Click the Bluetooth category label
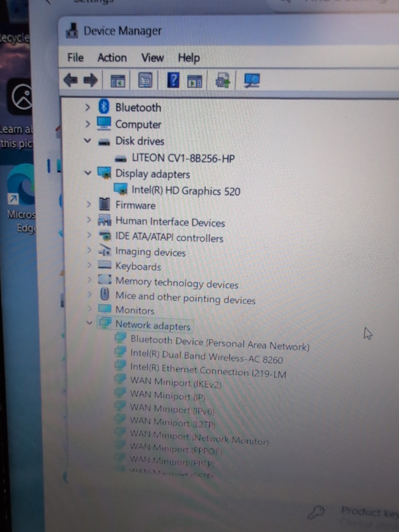 138,107
